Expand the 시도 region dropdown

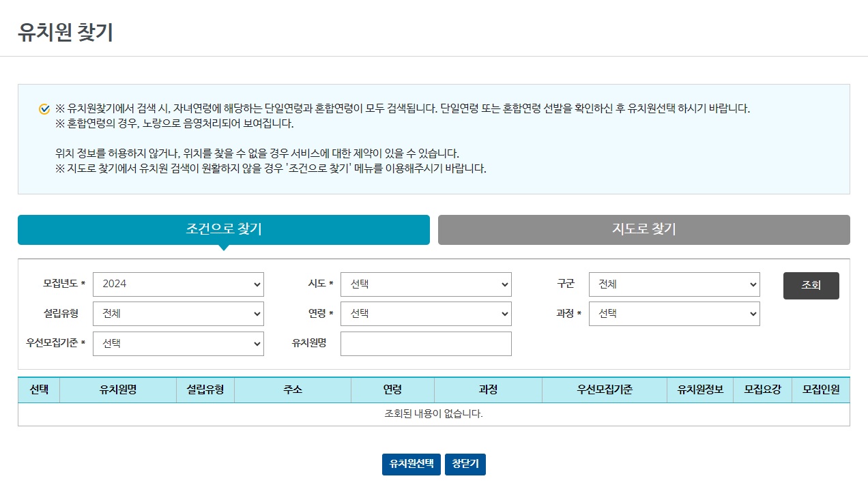point(426,284)
